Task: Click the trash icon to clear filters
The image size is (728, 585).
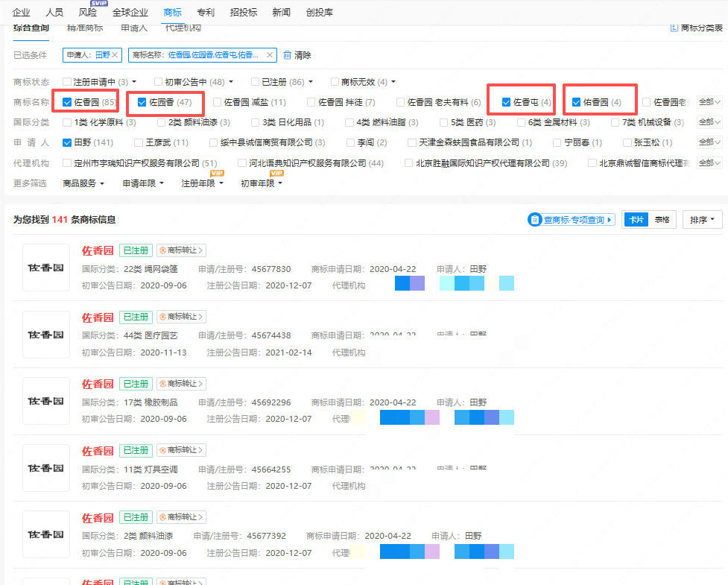Action: coord(287,55)
